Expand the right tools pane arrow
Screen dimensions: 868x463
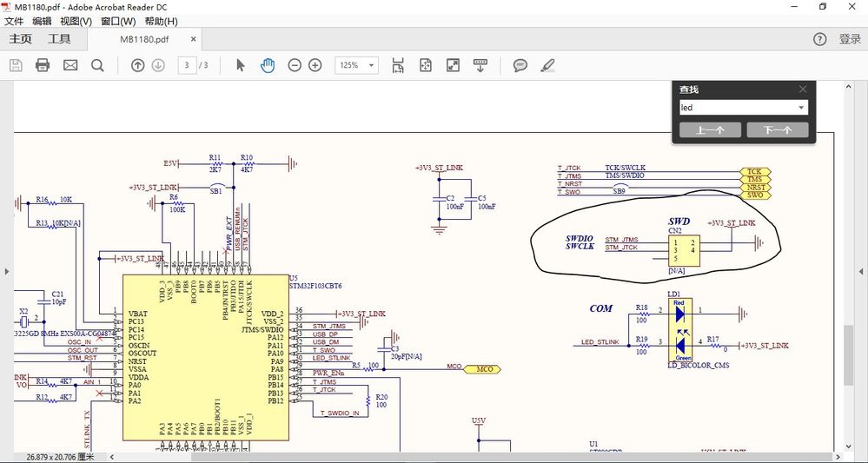pos(861,271)
